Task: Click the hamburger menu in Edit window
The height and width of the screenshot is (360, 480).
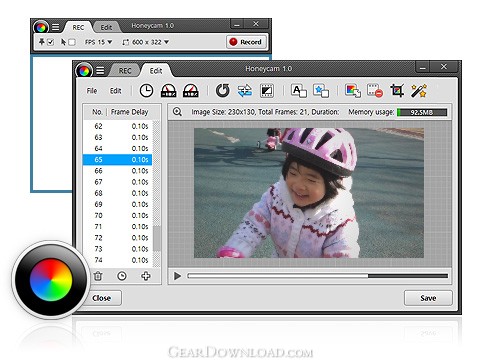Action: [100, 71]
